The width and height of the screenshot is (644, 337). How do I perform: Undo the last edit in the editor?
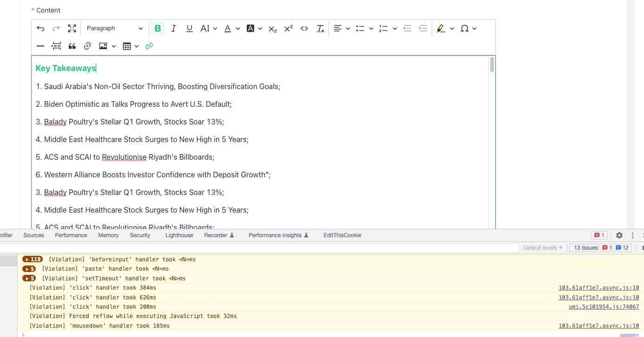tap(40, 28)
